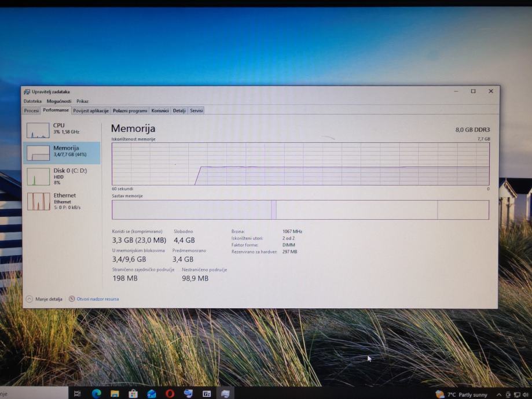Switch to the Performanse tab
The height and width of the screenshot is (399, 532).
point(56,110)
